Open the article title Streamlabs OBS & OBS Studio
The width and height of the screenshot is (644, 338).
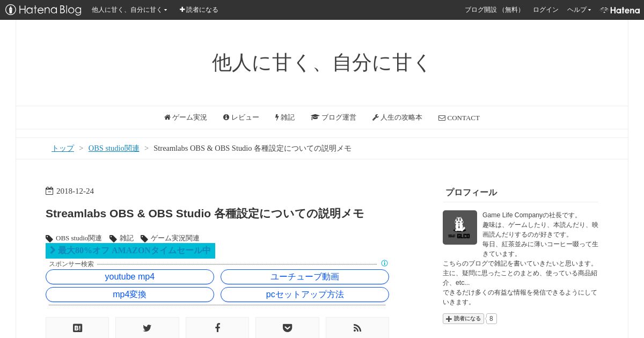(204, 214)
